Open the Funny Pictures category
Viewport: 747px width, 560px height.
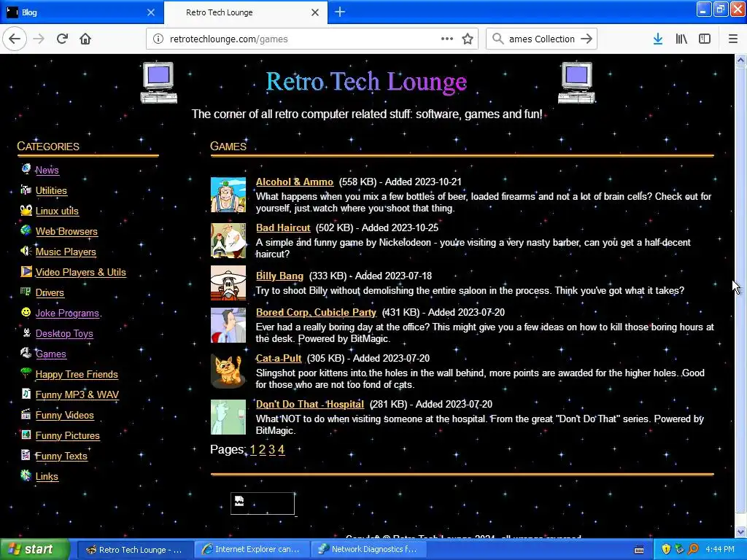point(68,436)
